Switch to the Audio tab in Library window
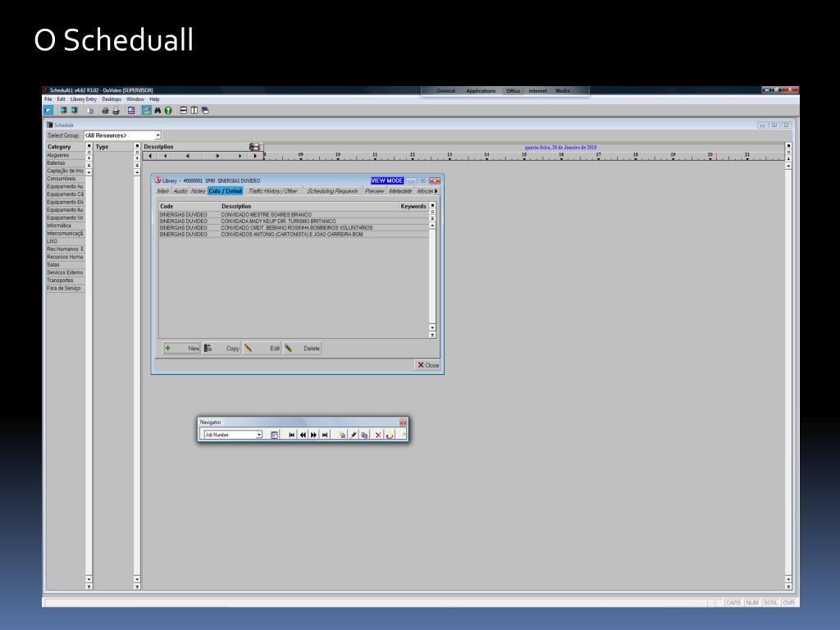Image resolution: width=840 pixels, height=630 pixels. (x=180, y=191)
